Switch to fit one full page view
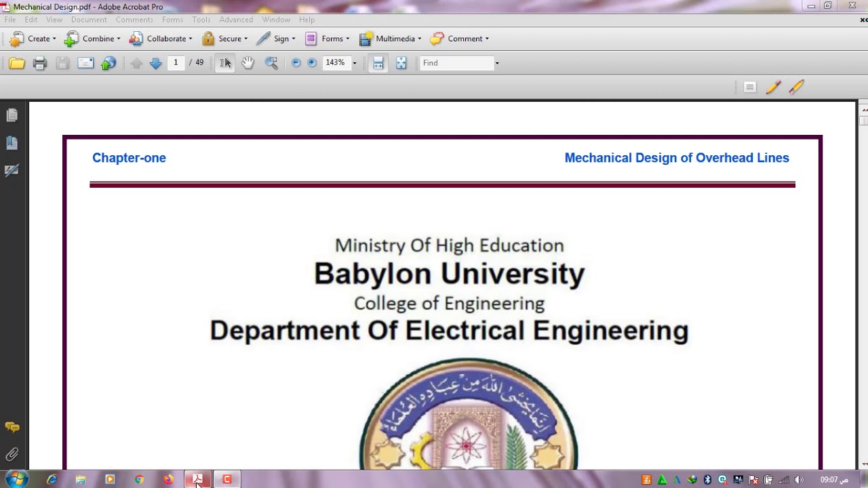Viewport: 868px width, 488px height. click(401, 63)
